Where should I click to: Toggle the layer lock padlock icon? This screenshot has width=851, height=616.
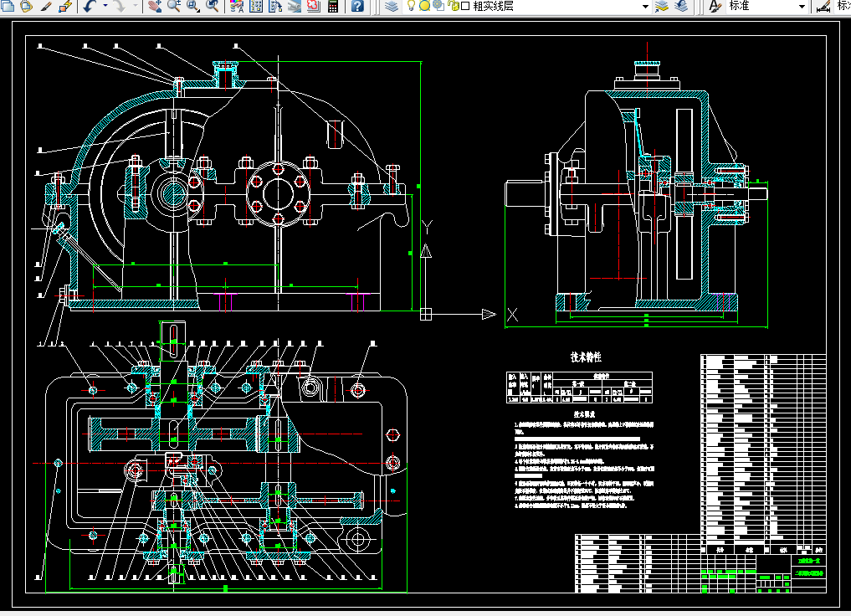453,6
